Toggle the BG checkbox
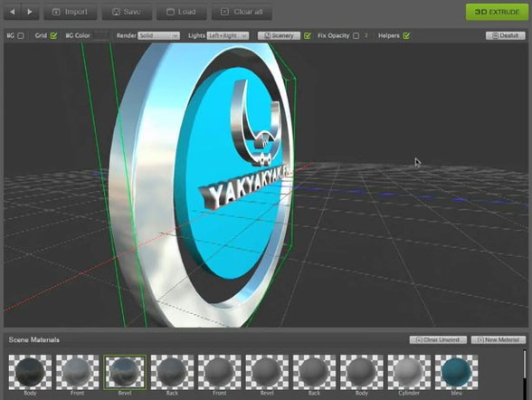This screenshot has width=532, height=400. click(x=21, y=35)
